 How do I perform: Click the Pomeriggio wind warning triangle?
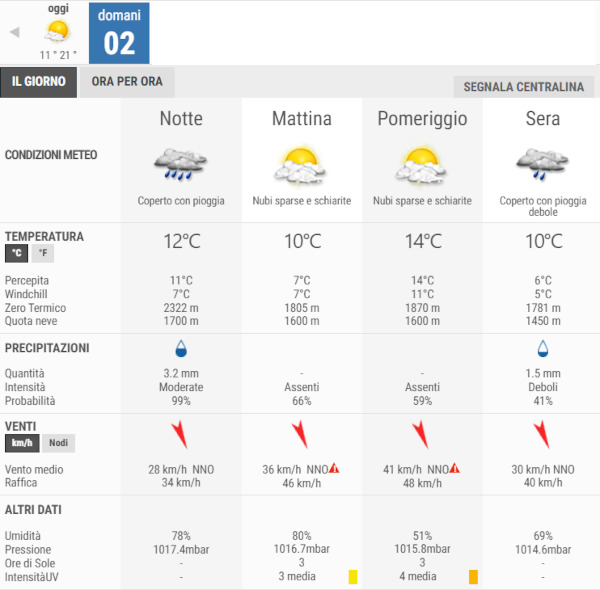click(x=455, y=467)
